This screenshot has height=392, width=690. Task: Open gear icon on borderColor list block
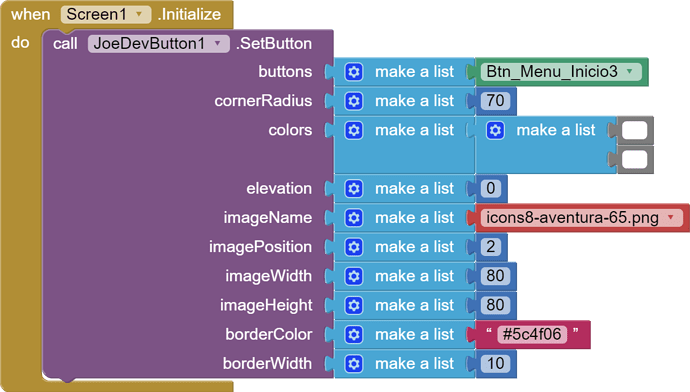click(x=354, y=334)
